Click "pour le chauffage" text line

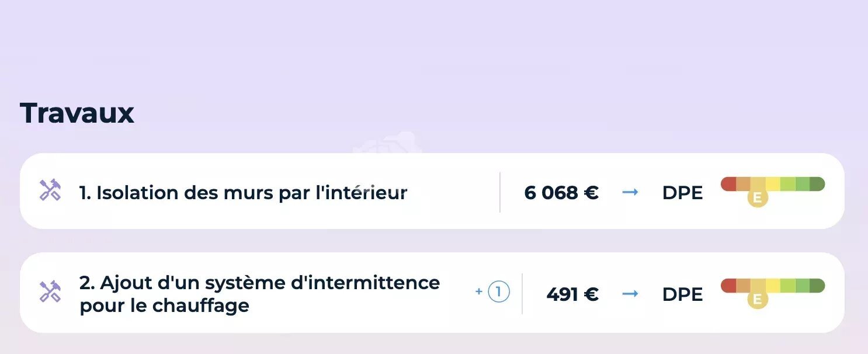click(164, 305)
